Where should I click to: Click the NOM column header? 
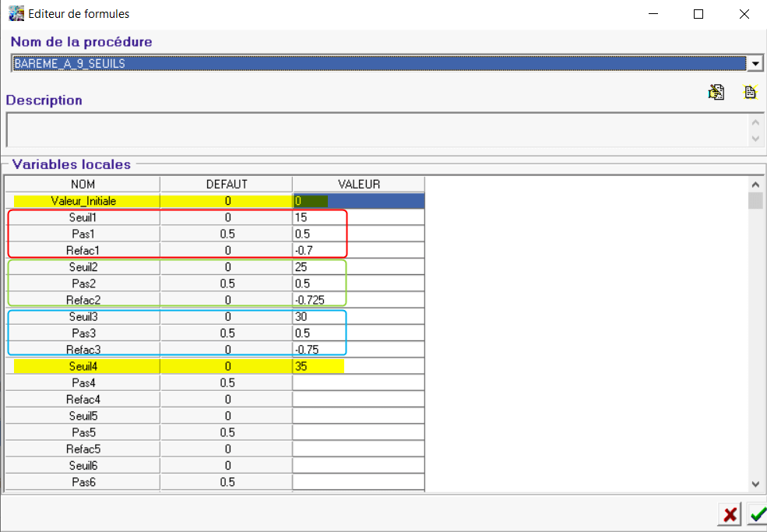tap(83, 185)
